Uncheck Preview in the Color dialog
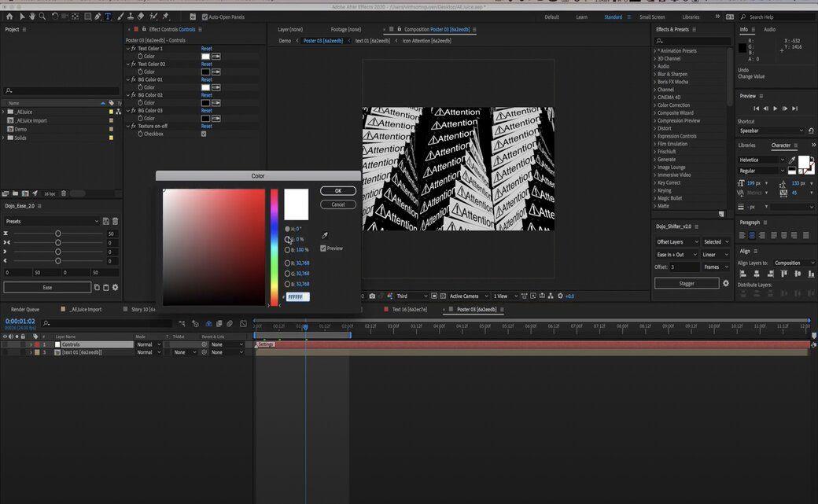 (323, 248)
